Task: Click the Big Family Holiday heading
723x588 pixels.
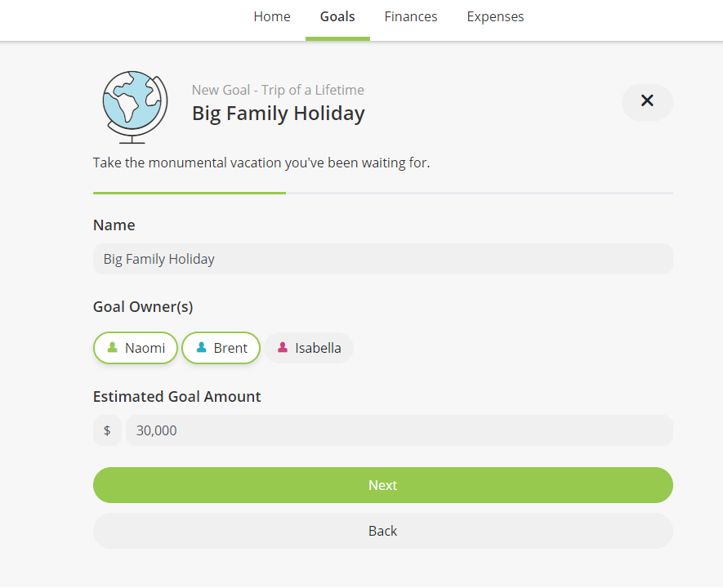Action: [279, 114]
